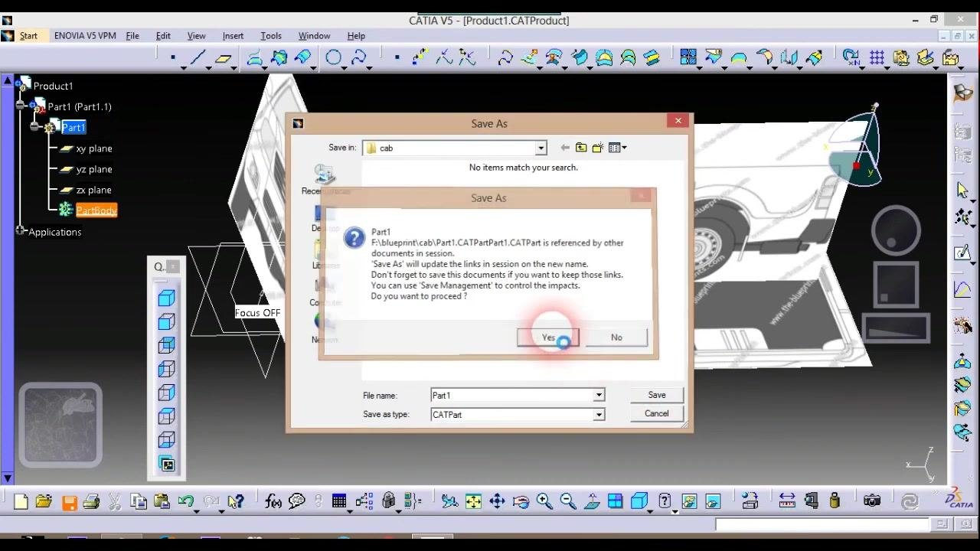Click the Copy icon
980x551 pixels.
[139, 502]
